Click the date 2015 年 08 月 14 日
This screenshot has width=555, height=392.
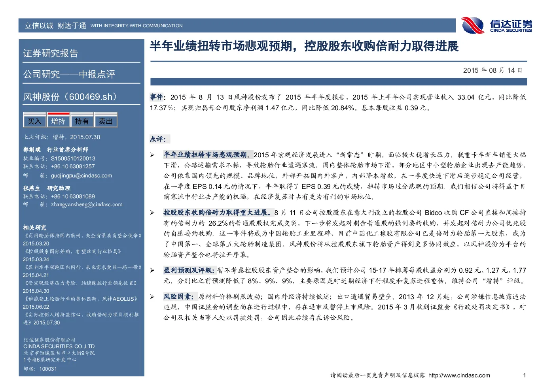click(493, 70)
